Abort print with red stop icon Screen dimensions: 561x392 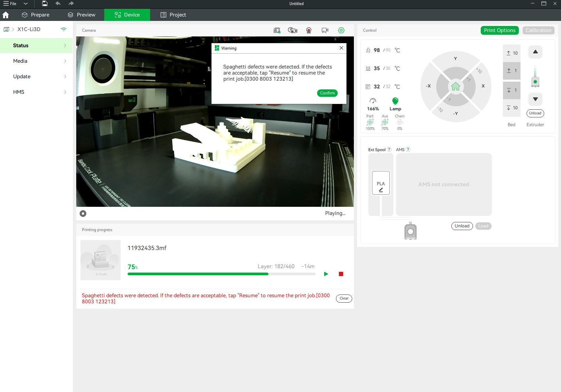click(341, 274)
